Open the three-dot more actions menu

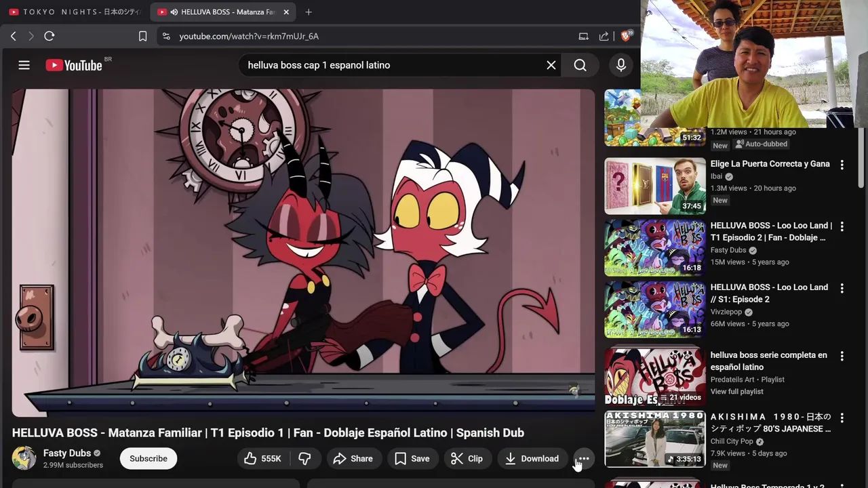click(584, 459)
